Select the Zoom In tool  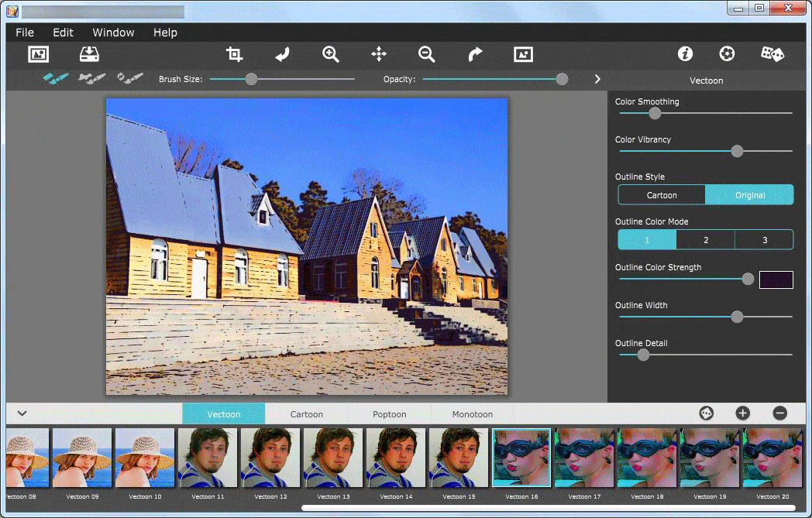pyautogui.click(x=330, y=54)
